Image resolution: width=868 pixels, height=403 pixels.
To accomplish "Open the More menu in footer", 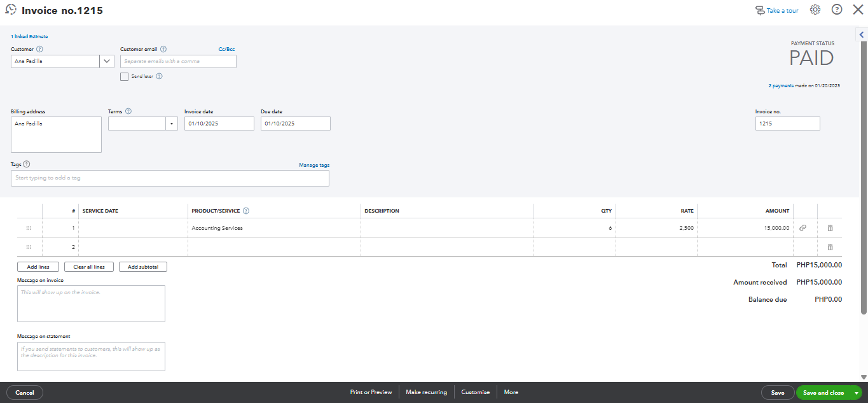I will (x=511, y=392).
